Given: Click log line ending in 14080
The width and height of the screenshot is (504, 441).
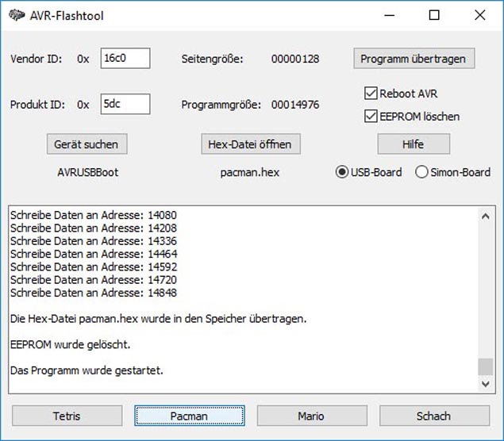Looking at the screenshot, I should coord(94,215).
